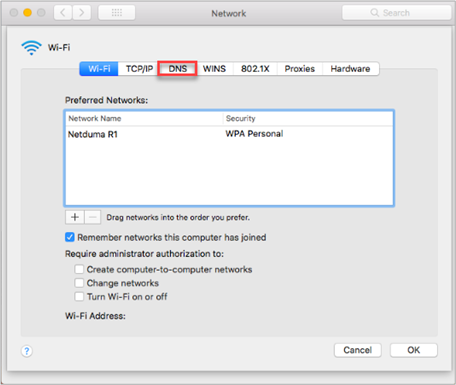Image resolution: width=456 pixels, height=385 pixels.
Task: Enable Create computer-to-computer networks checkbox
Action: [x=79, y=269]
